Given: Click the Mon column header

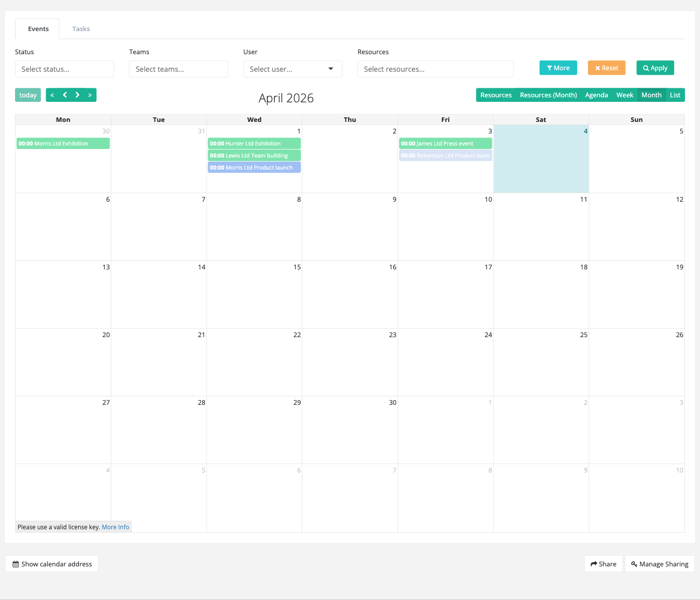Looking at the screenshot, I should pyautogui.click(x=63, y=119).
